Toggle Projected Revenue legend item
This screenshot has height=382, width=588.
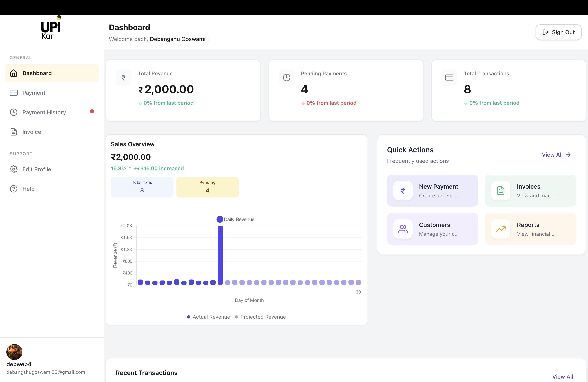pyautogui.click(x=260, y=317)
